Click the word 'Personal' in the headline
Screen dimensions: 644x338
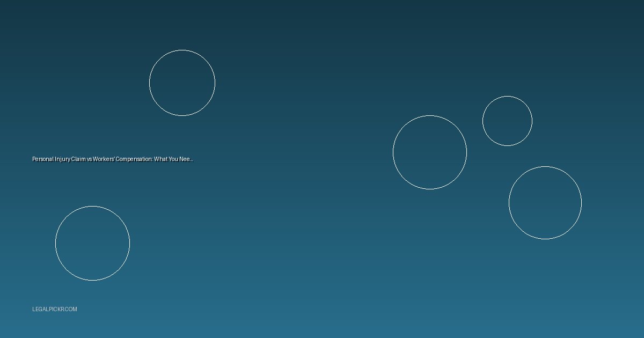click(42, 159)
